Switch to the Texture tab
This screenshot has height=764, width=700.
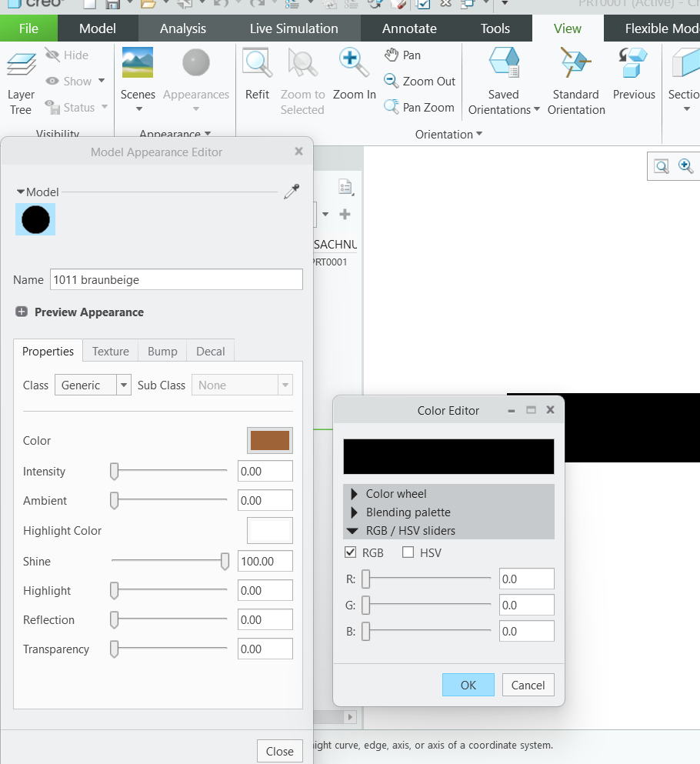pyautogui.click(x=110, y=351)
